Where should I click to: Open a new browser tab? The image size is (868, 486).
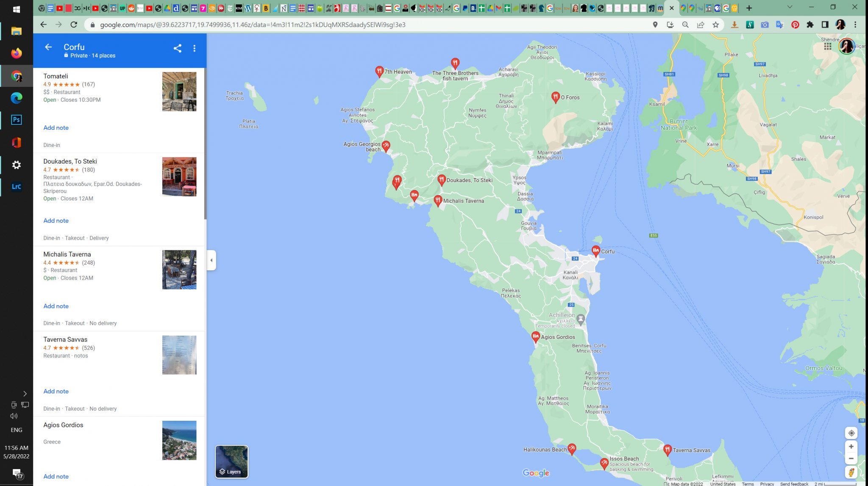click(749, 8)
